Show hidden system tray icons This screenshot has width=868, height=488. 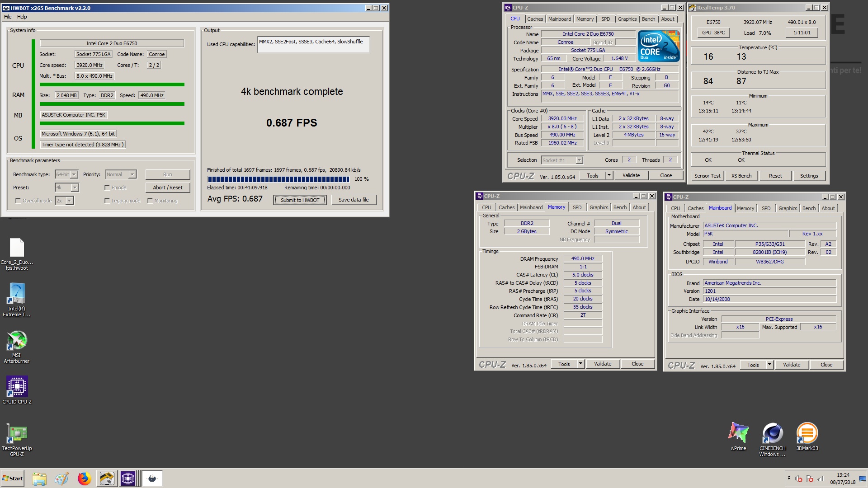789,478
